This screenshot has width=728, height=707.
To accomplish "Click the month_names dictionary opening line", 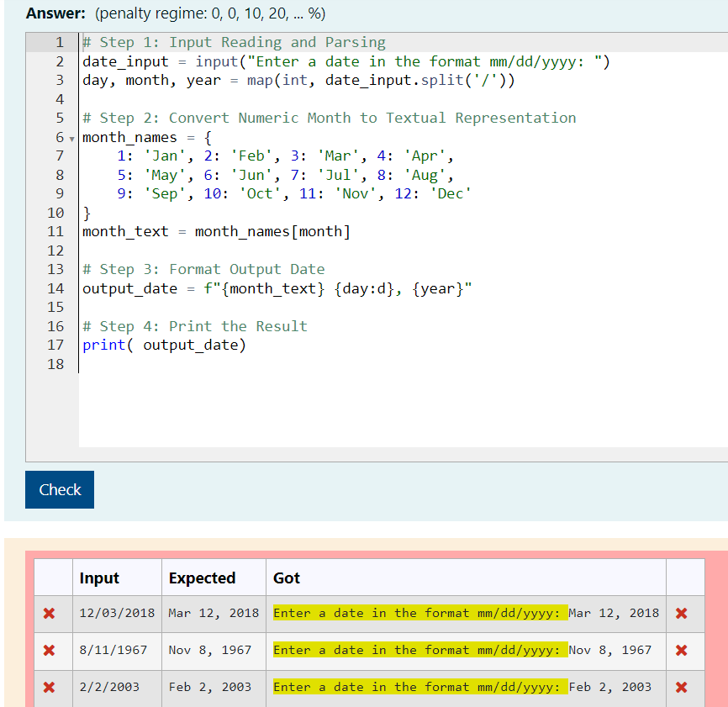I will click(147, 137).
